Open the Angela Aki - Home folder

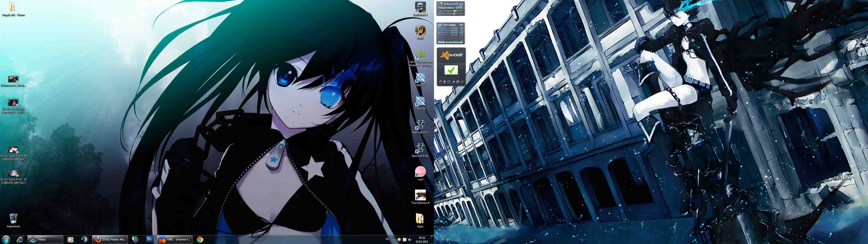13,9
